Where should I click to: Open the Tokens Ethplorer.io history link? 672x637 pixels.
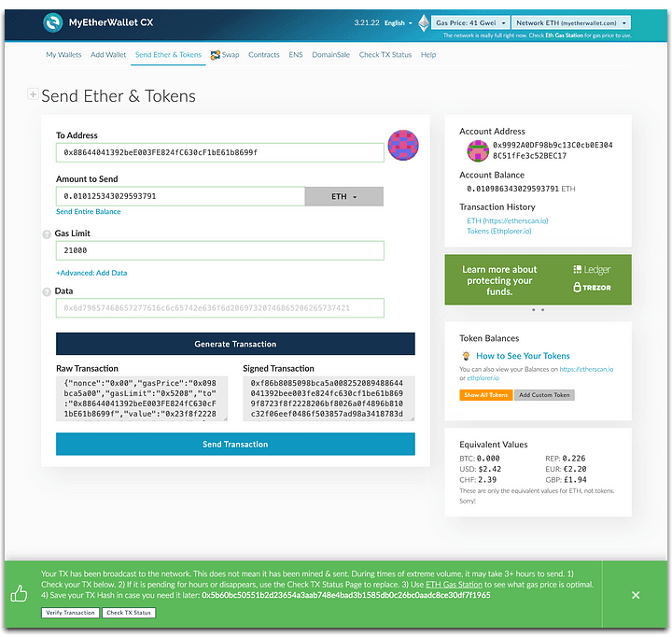point(498,232)
